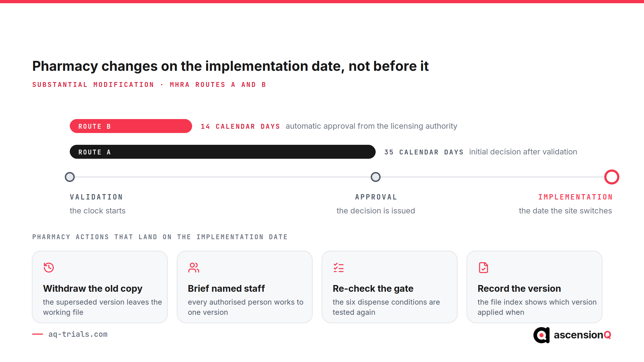The width and height of the screenshot is (644, 362).
Task: Click "initial decision after validation" text
Action: coord(523,152)
